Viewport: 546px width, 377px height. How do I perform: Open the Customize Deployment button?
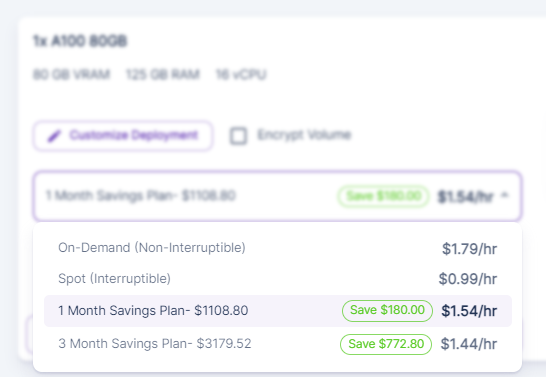pos(123,136)
